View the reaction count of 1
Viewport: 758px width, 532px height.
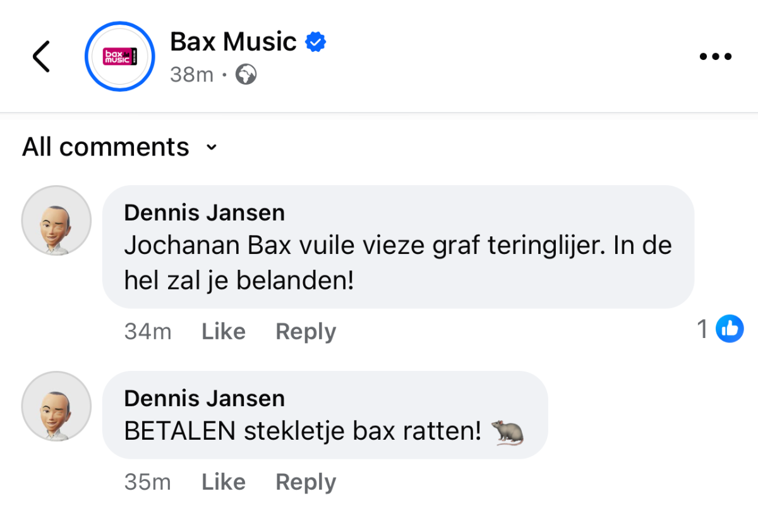tap(702, 329)
